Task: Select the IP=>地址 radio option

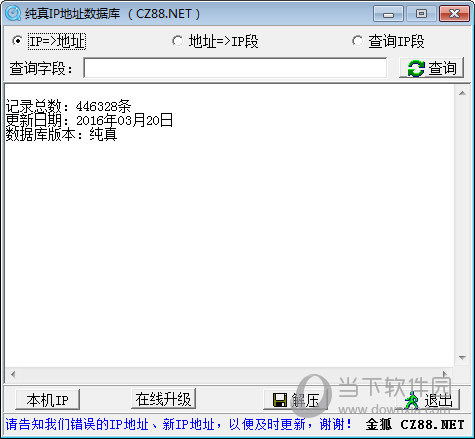Action: coord(17,41)
